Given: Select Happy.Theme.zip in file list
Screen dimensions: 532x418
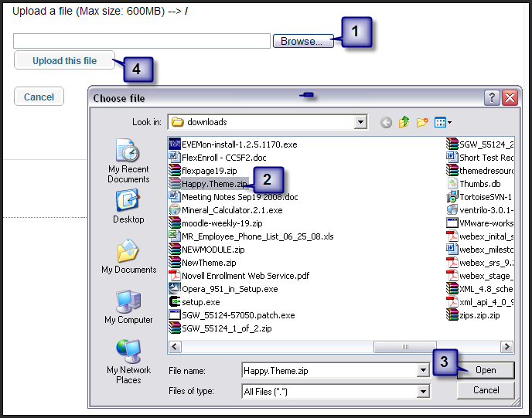Looking at the screenshot, I should coord(213,184).
